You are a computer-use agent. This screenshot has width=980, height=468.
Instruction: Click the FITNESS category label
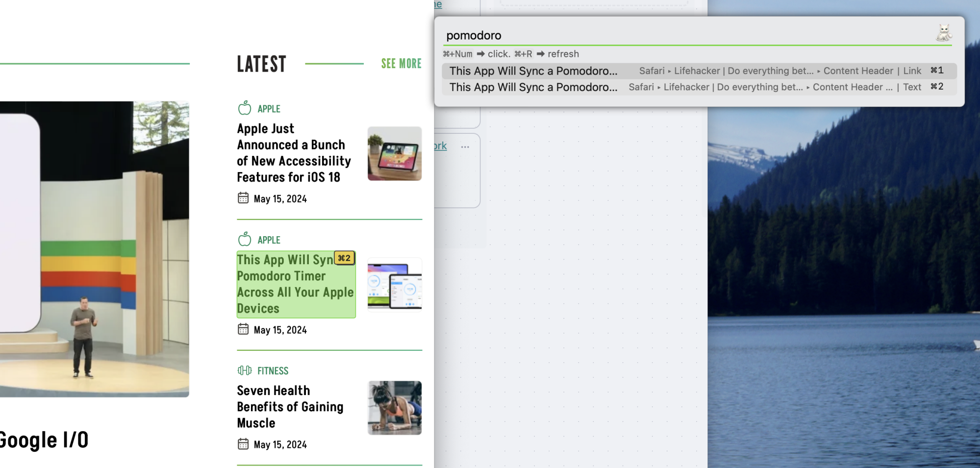pyautogui.click(x=273, y=371)
